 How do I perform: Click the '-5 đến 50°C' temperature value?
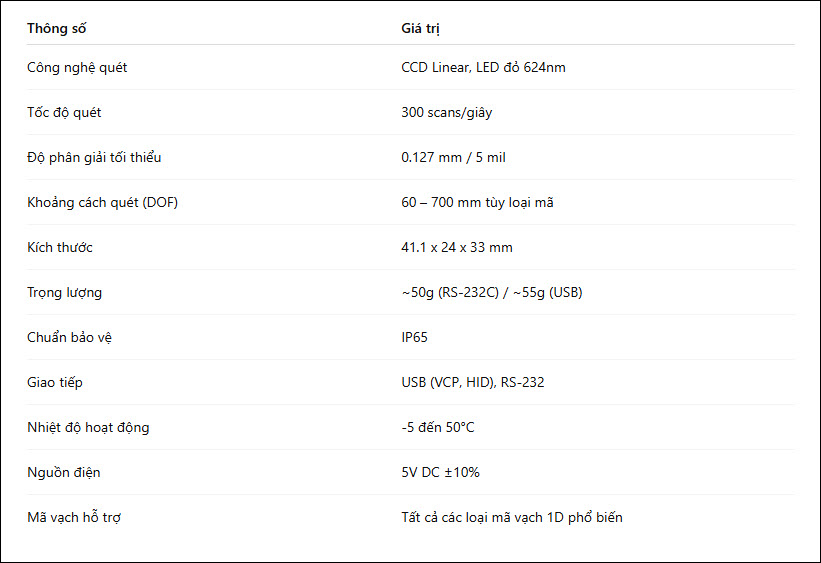(438, 428)
